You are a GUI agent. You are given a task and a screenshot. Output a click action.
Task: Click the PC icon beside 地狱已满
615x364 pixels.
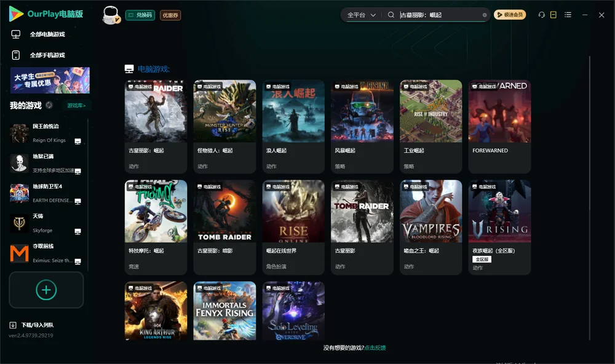pyautogui.click(x=77, y=172)
